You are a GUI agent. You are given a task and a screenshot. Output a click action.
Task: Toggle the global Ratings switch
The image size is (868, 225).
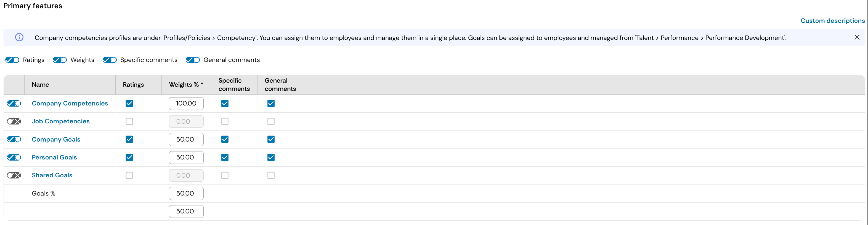[x=12, y=60]
